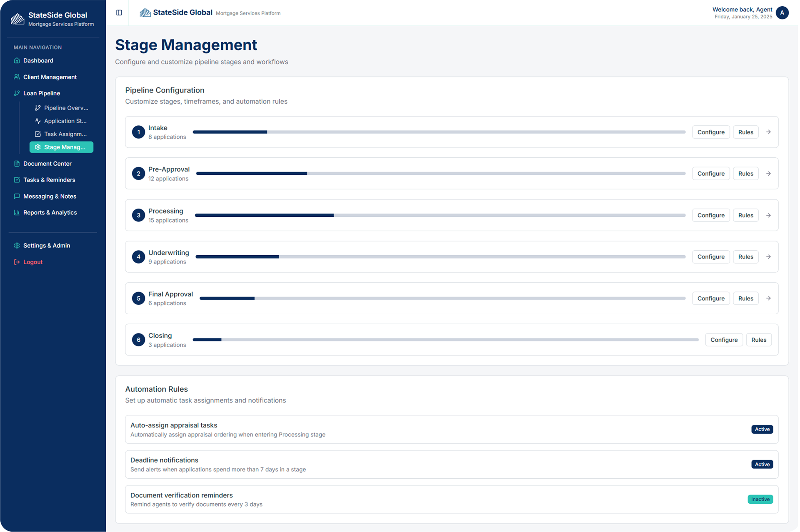Click the Messaging & Notes chat icon
The height and width of the screenshot is (532, 800).
[x=17, y=196]
